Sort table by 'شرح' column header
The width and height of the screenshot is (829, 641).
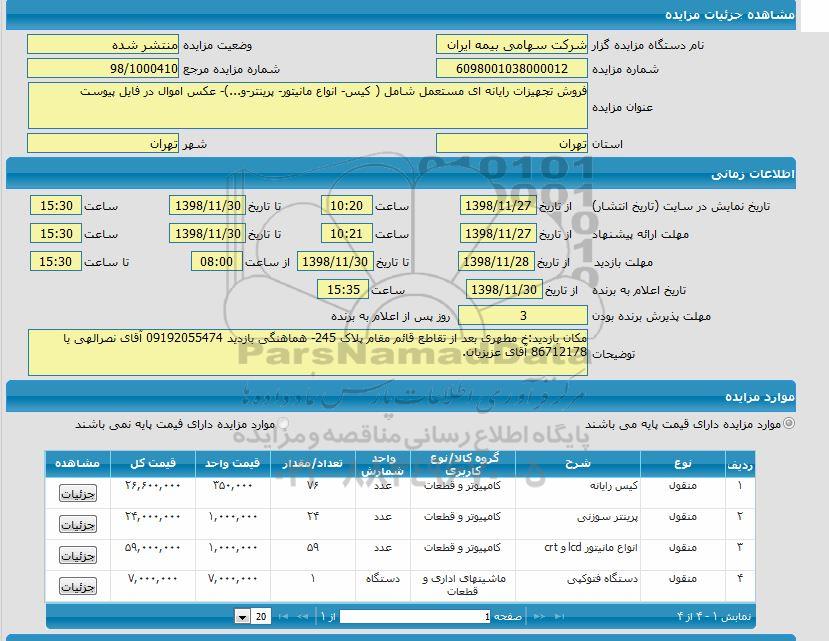[578, 464]
